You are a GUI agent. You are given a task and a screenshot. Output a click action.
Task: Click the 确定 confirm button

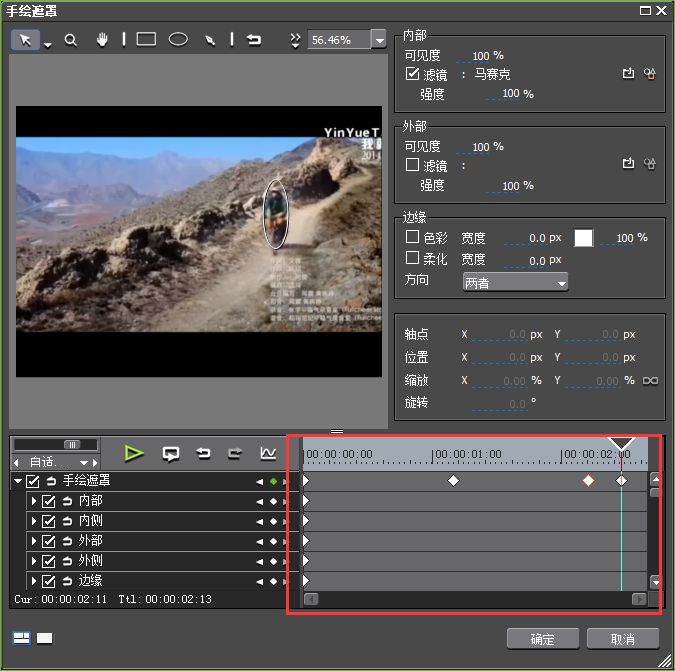pos(543,639)
